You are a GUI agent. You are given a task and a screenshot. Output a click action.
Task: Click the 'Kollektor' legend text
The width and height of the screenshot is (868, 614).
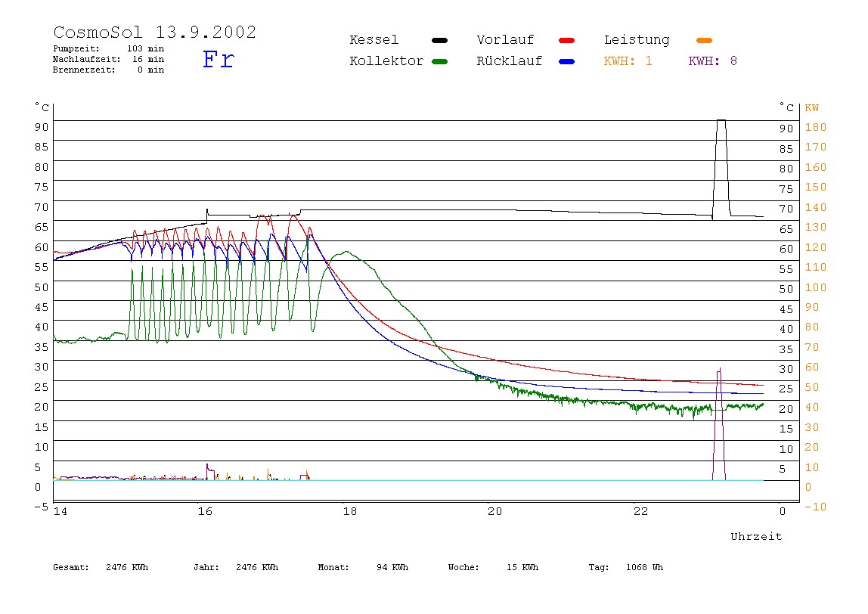pyautogui.click(x=386, y=61)
